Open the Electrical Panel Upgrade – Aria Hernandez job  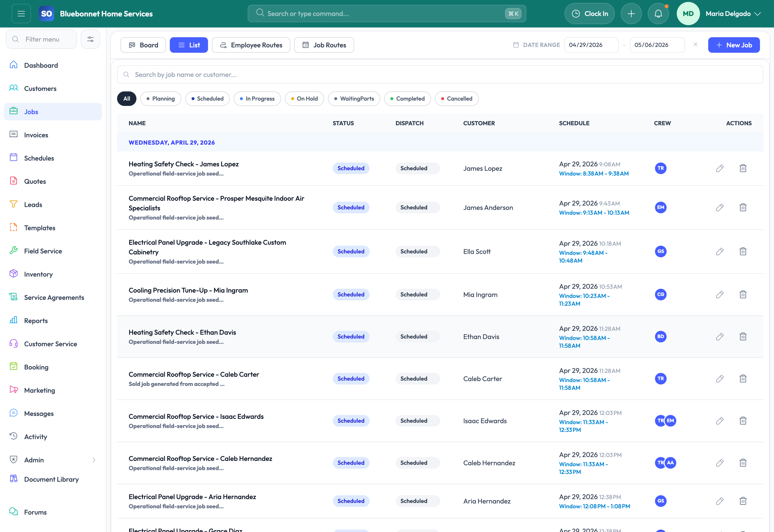point(192,497)
